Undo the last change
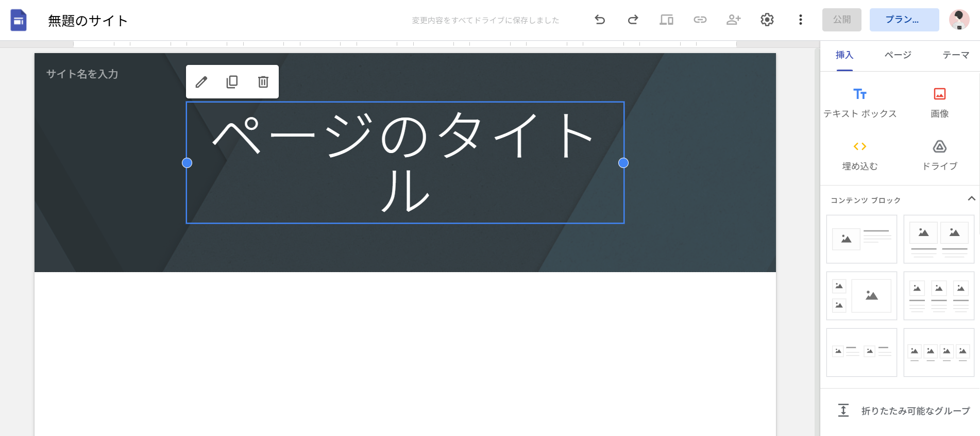This screenshot has height=436, width=980. point(600,20)
